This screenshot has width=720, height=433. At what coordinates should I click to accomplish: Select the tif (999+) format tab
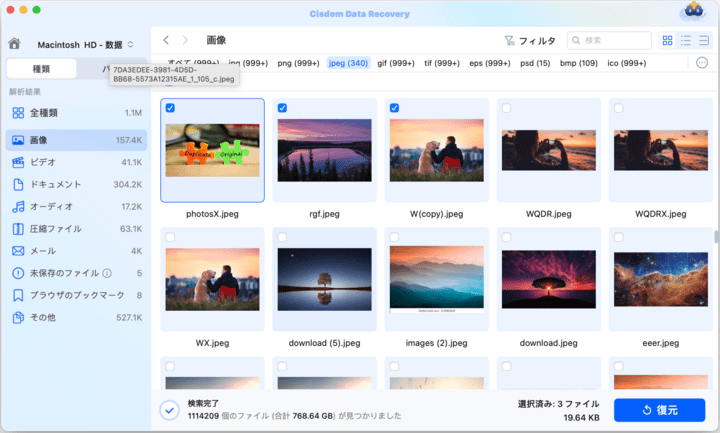click(x=442, y=63)
